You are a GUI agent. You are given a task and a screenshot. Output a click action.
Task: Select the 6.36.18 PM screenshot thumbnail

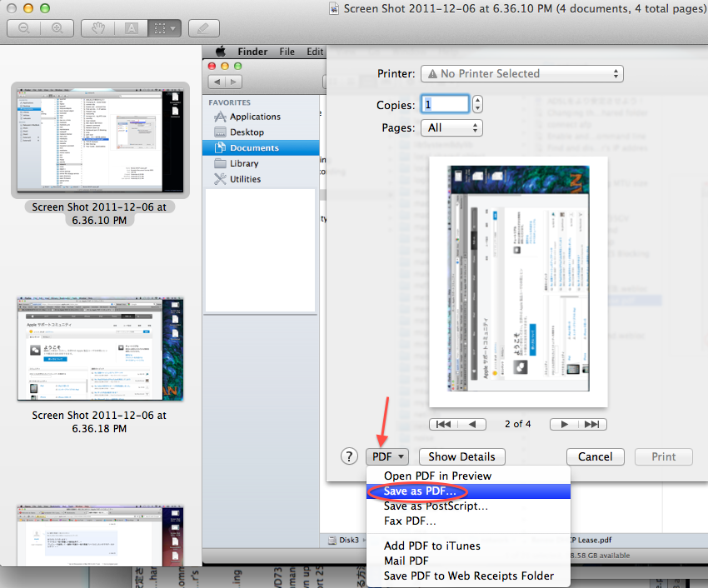click(100, 349)
